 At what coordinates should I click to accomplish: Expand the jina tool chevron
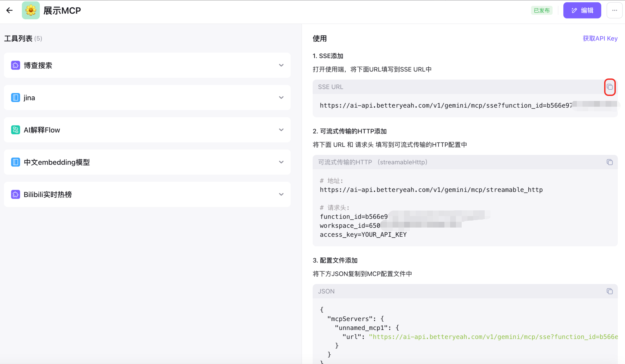(x=281, y=98)
